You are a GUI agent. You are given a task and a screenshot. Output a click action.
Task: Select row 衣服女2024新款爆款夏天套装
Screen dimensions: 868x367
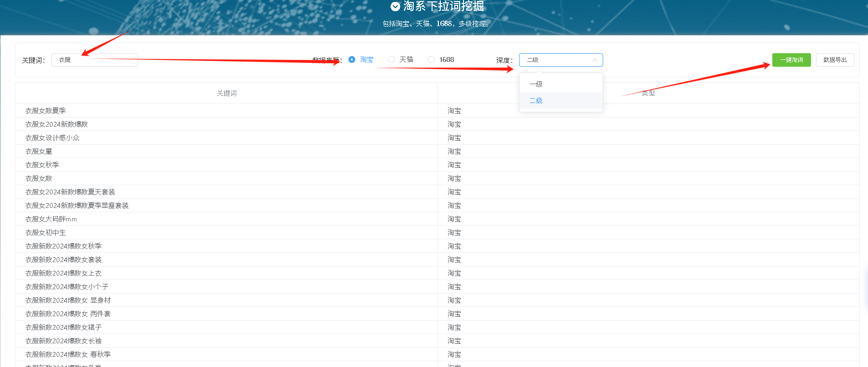pos(437,192)
